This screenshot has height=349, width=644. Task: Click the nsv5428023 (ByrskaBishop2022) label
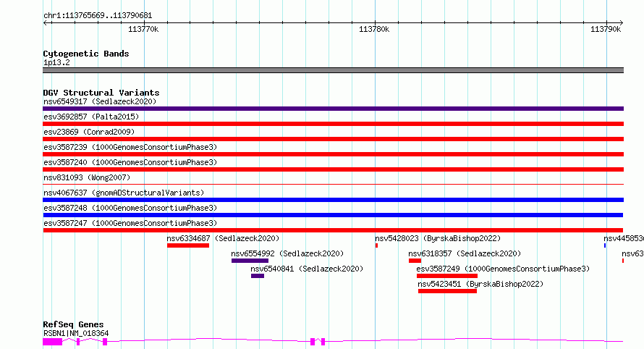pyautogui.click(x=438, y=238)
